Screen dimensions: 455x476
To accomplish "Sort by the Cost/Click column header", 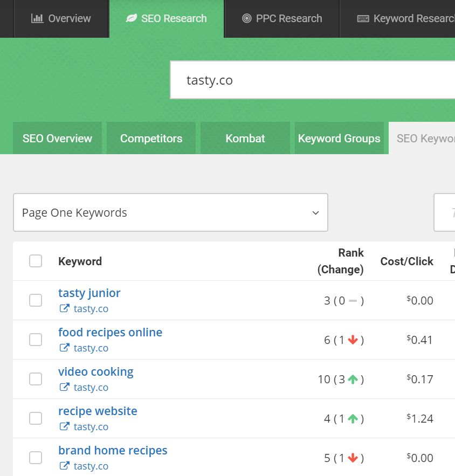I will coord(406,261).
